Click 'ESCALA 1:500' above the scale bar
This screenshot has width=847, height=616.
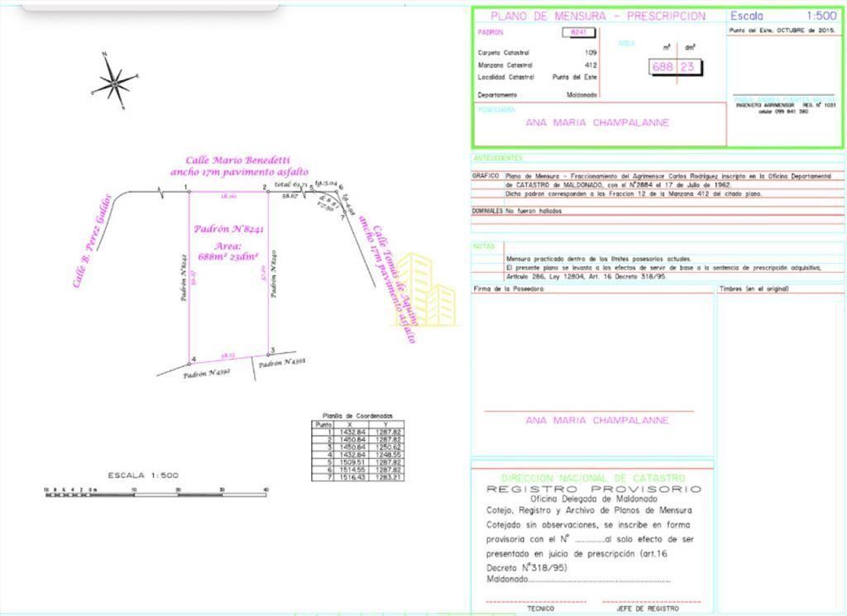click(143, 475)
